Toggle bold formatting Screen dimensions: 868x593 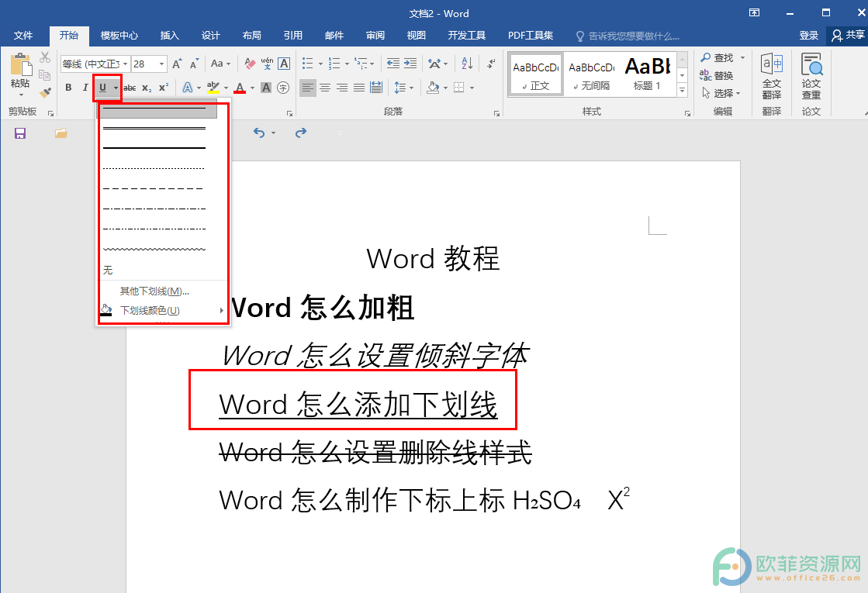click(68, 88)
